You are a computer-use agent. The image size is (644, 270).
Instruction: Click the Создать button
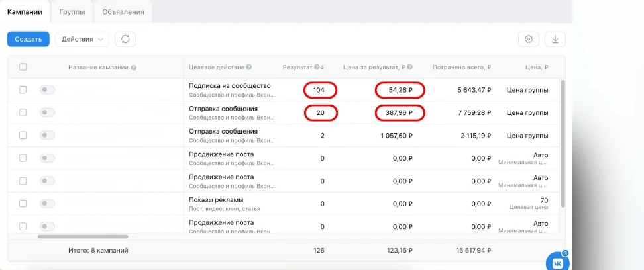click(x=28, y=39)
